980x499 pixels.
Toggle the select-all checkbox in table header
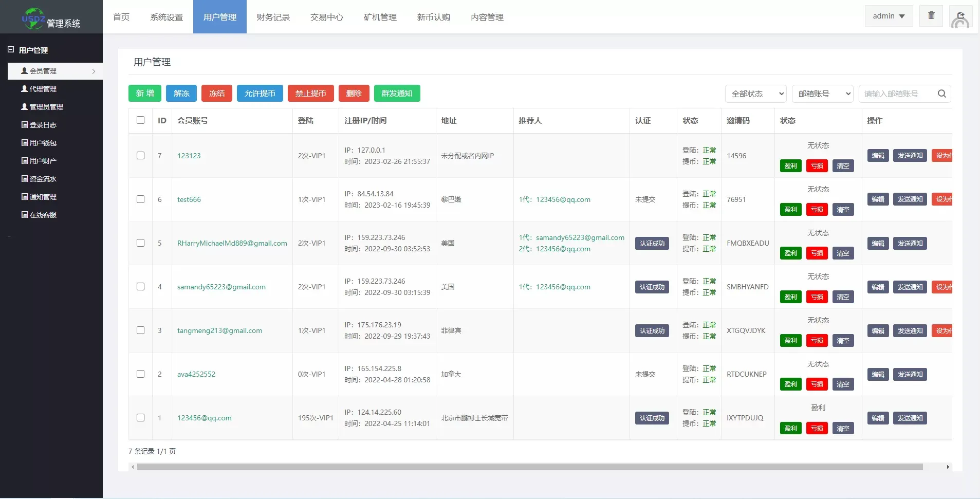[x=140, y=120]
